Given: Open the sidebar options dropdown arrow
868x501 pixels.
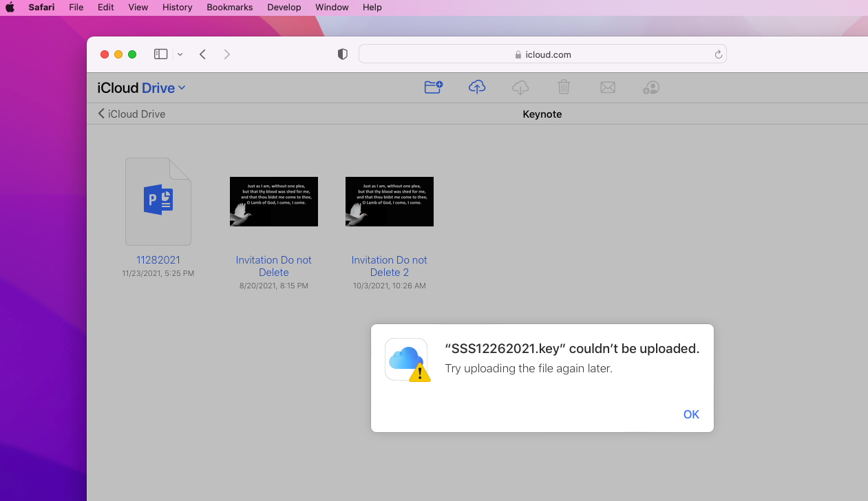Looking at the screenshot, I should [x=180, y=54].
